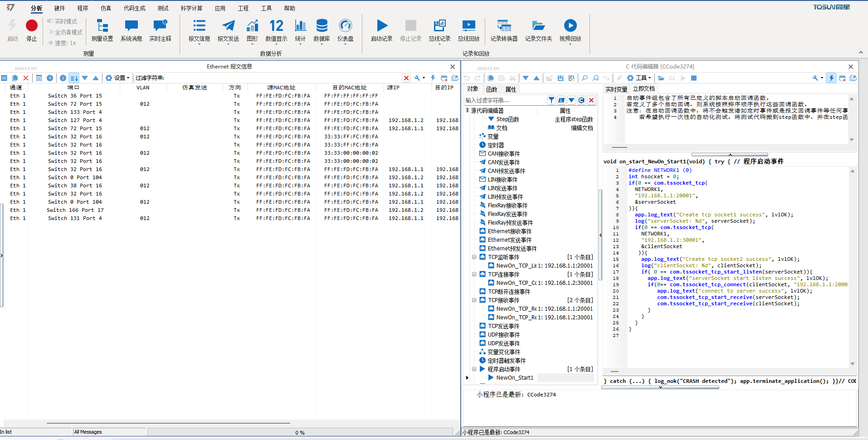Click Ethernet list horizontal scrollbar

168,423
